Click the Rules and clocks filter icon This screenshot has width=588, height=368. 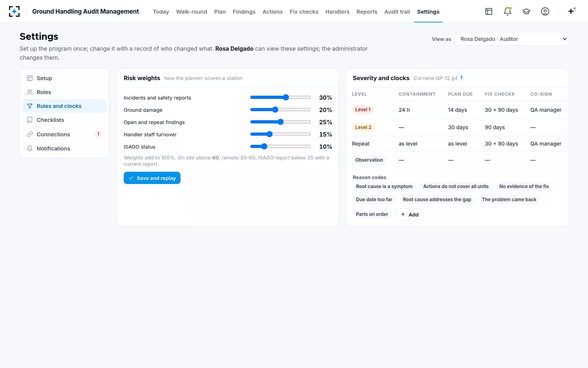point(30,106)
